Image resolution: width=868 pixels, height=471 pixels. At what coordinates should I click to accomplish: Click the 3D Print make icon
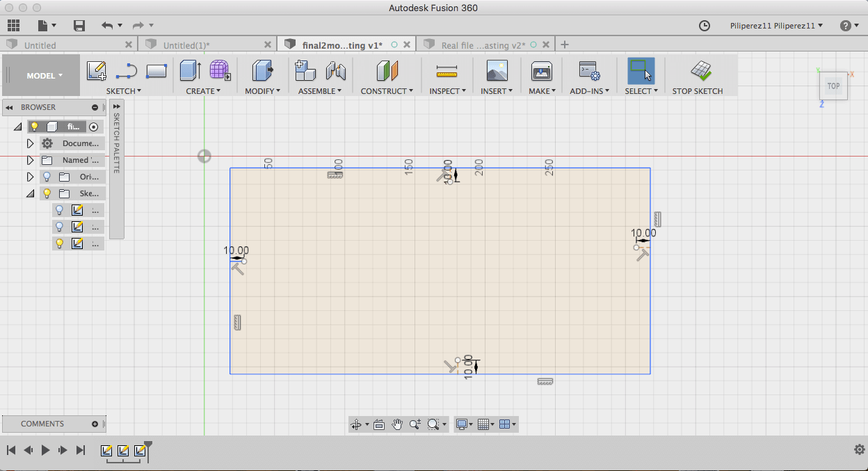point(541,71)
